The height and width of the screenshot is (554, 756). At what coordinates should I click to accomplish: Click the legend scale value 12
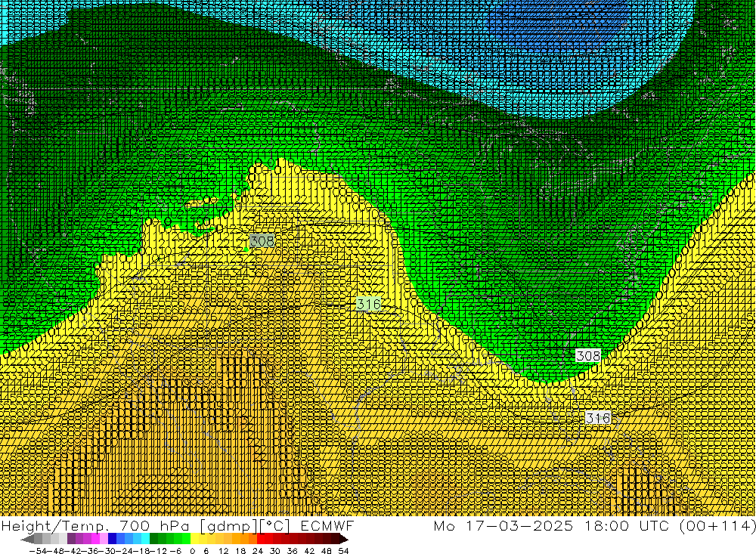223,551
